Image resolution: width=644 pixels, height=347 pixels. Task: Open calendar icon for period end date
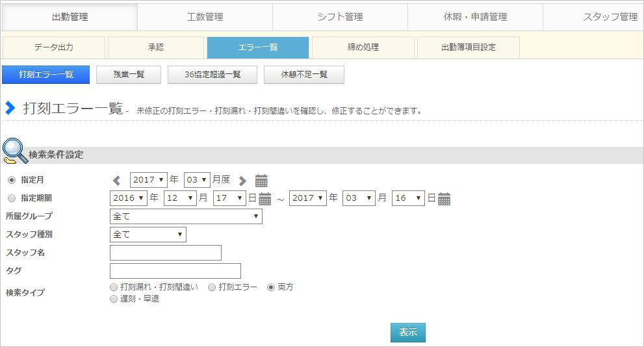point(444,198)
